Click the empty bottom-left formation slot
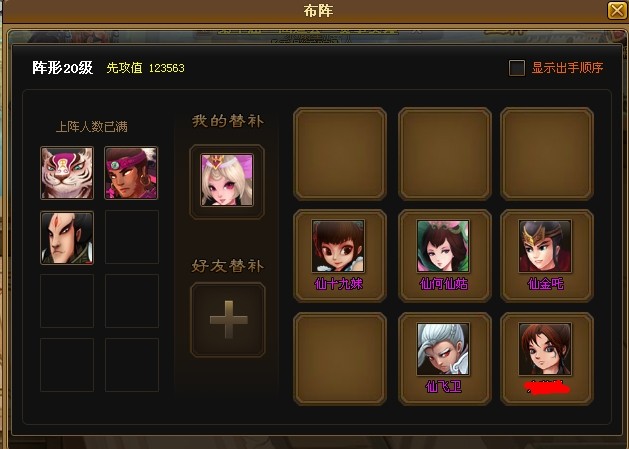 pos(340,359)
